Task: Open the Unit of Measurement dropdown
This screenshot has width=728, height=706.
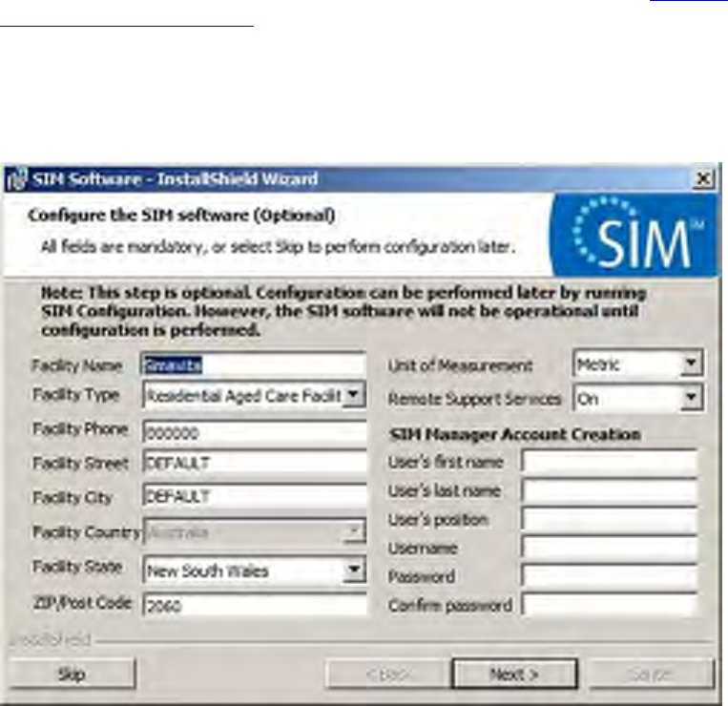Action: tap(692, 363)
